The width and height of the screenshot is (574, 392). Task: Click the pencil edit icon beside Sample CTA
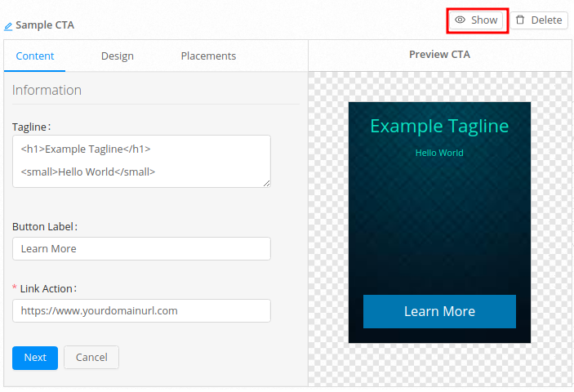click(x=8, y=26)
